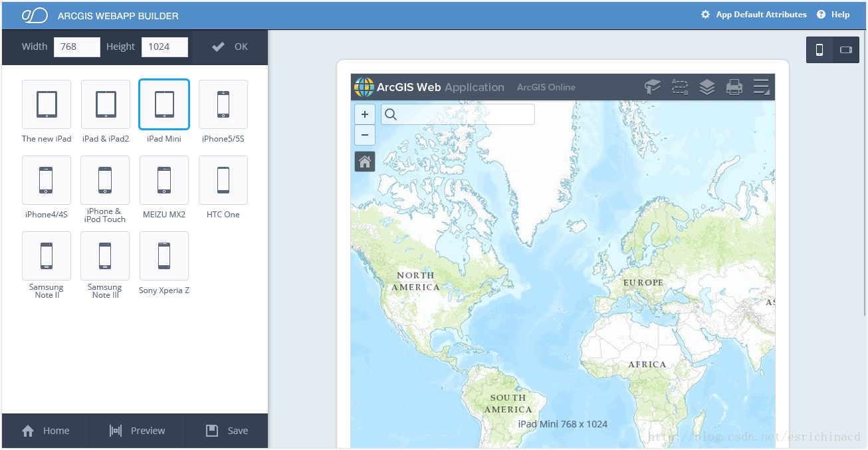Screen dimensions: 868x450
Task: Go to Home in bottom bar
Action: tap(45, 431)
